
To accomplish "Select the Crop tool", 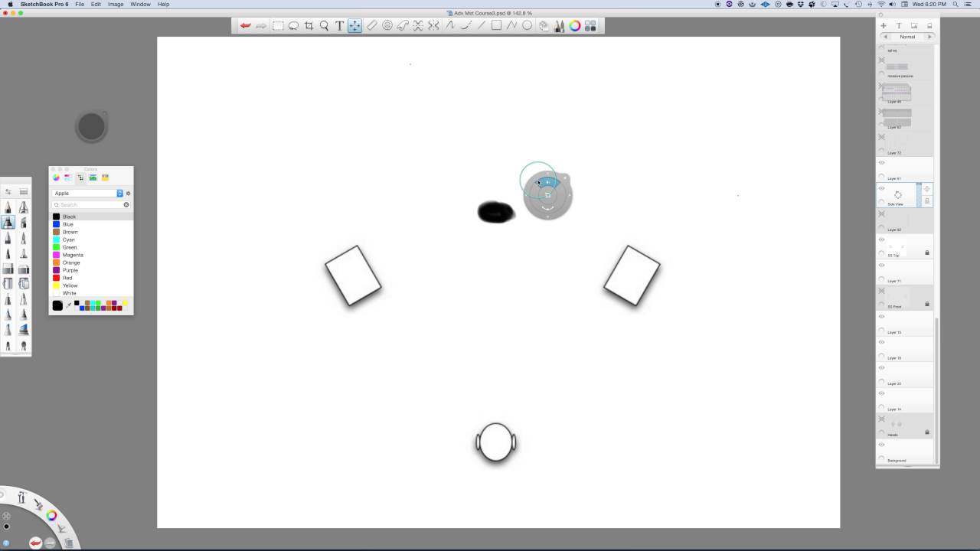I will click(309, 26).
